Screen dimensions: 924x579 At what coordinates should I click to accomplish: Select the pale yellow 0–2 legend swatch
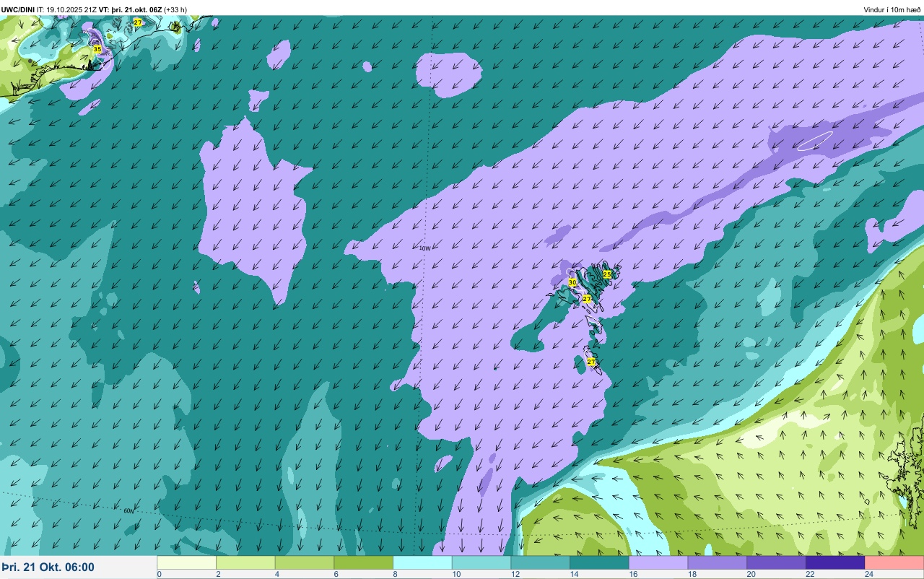click(x=187, y=562)
